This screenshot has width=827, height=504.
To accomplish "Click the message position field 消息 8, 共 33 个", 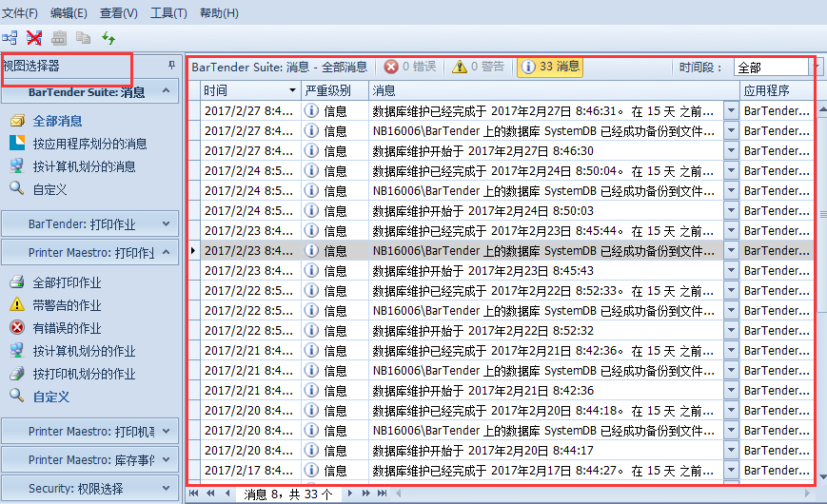I will [288, 494].
